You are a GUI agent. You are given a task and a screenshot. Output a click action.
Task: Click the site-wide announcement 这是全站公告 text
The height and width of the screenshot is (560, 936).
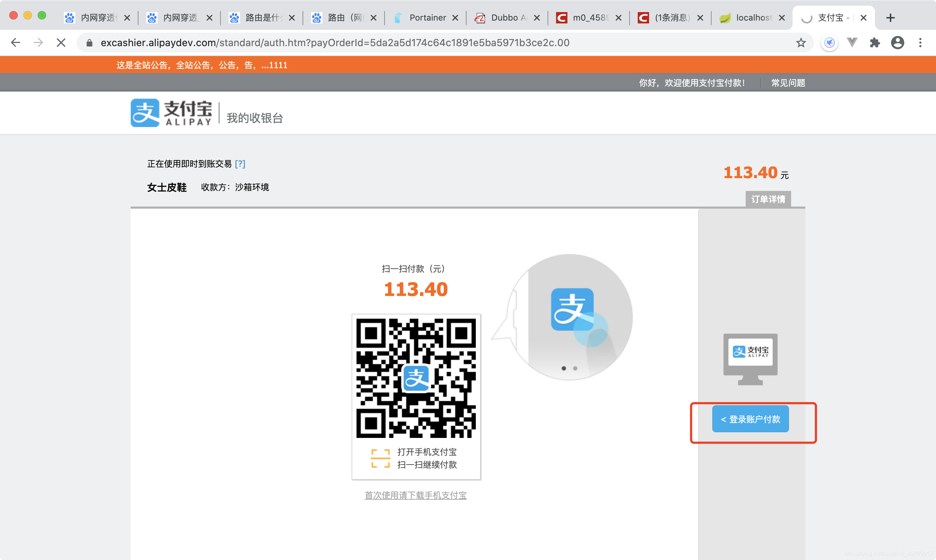(202, 65)
